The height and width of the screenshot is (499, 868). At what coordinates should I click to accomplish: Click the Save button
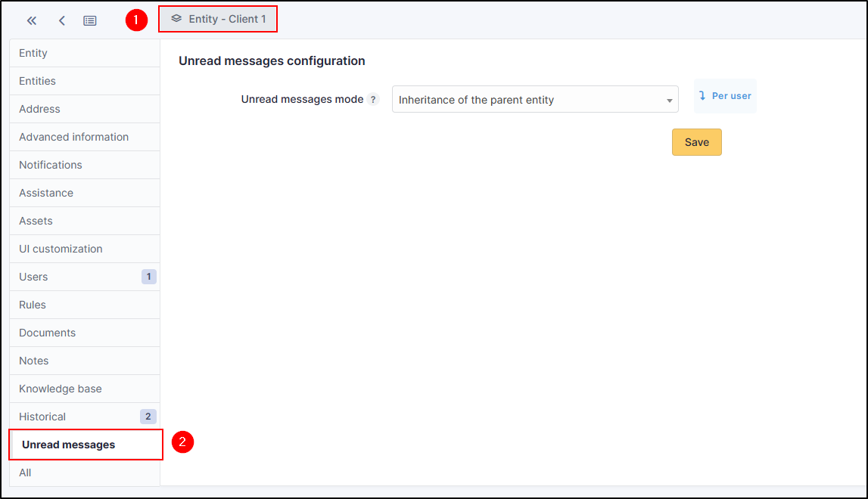click(x=696, y=142)
